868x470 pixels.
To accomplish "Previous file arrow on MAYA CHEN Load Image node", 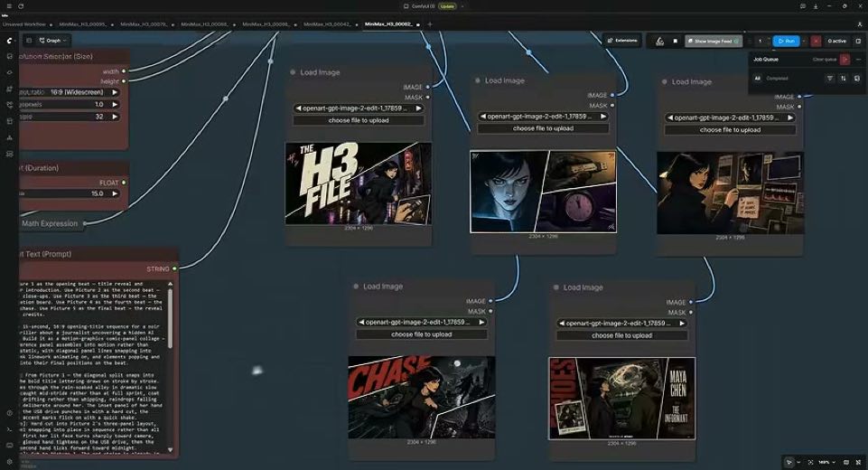I will tap(562, 324).
